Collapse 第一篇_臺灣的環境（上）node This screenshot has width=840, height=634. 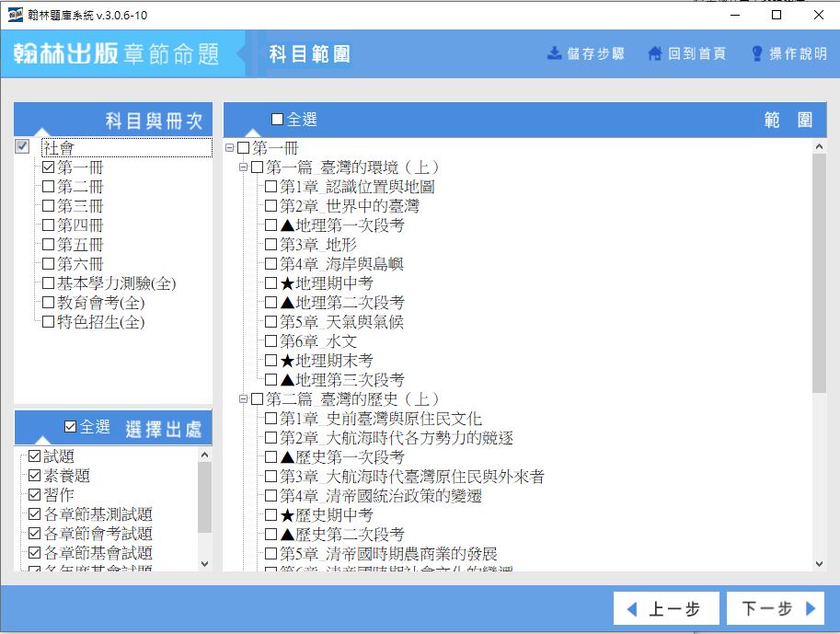(243, 167)
